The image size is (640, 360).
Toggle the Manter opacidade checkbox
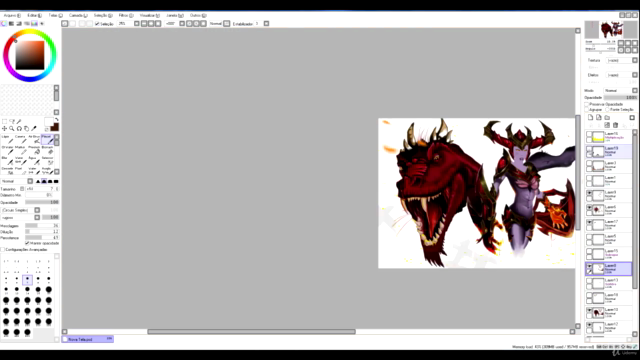pyautogui.click(x=27, y=243)
